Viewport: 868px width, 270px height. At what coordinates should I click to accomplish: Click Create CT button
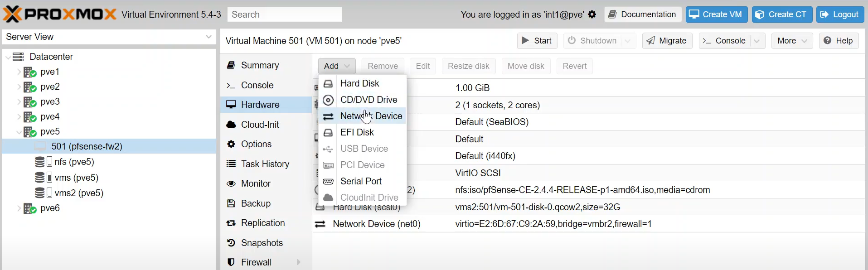782,14
